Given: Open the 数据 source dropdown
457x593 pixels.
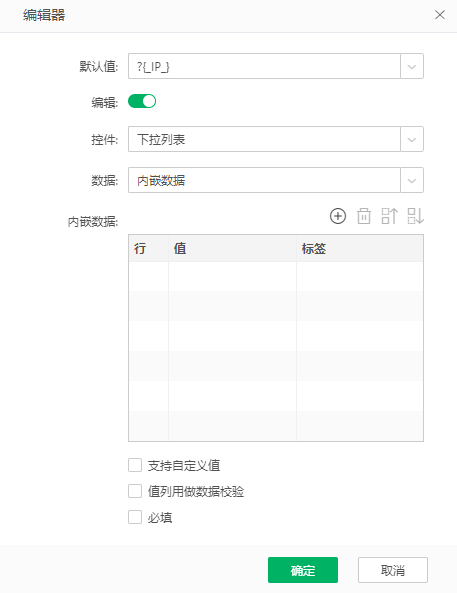Looking at the screenshot, I should (412, 180).
